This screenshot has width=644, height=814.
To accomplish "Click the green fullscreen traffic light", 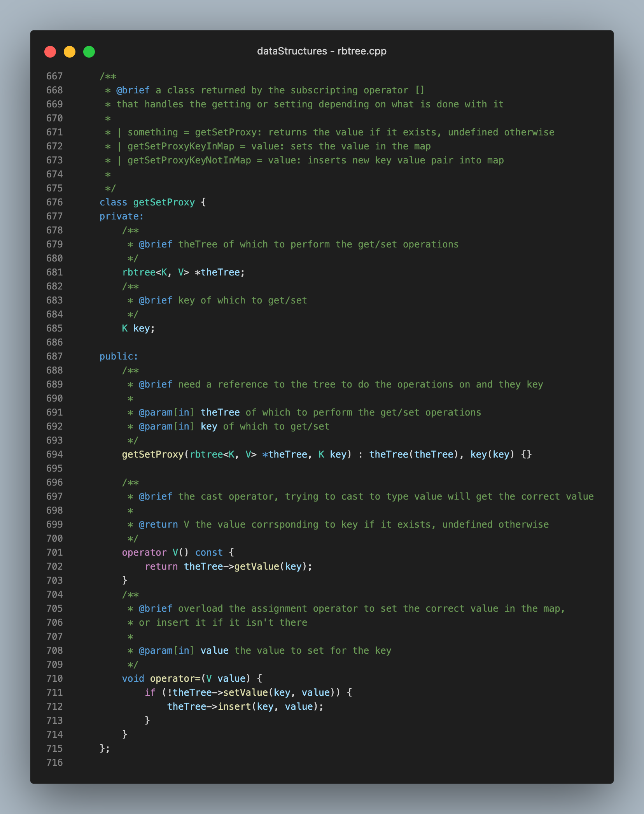I will [x=89, y=51].
